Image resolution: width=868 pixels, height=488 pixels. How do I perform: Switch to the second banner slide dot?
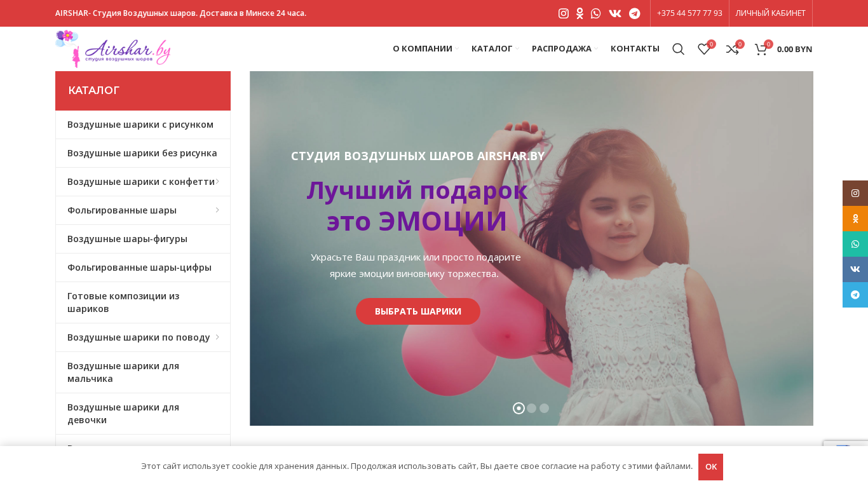coord(531,409)
